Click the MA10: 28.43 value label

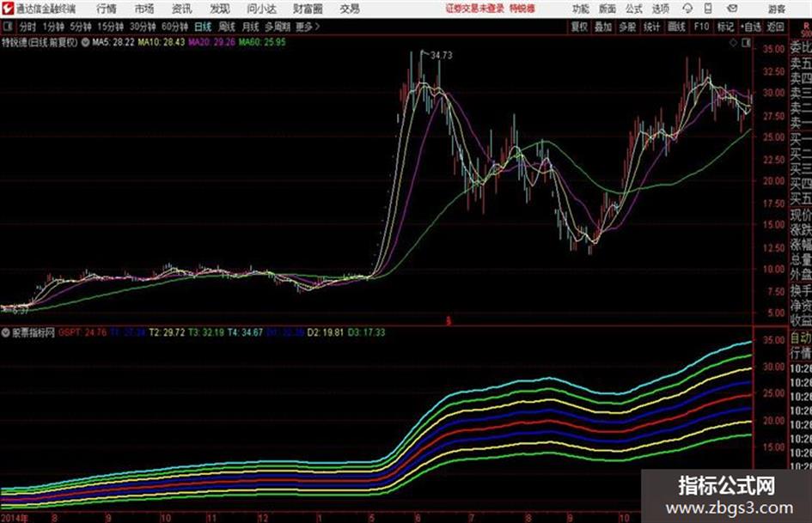161,42
